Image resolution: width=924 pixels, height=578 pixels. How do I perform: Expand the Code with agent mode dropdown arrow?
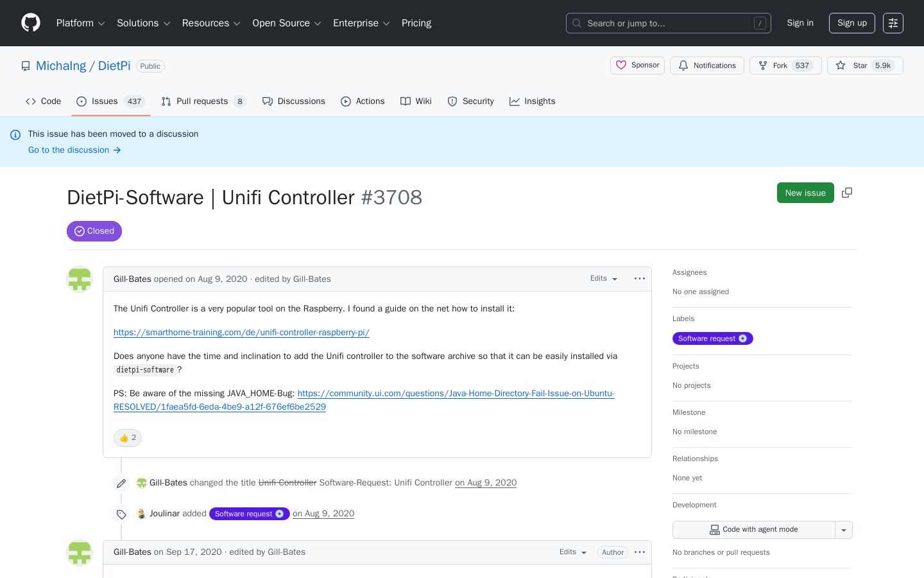844,530
